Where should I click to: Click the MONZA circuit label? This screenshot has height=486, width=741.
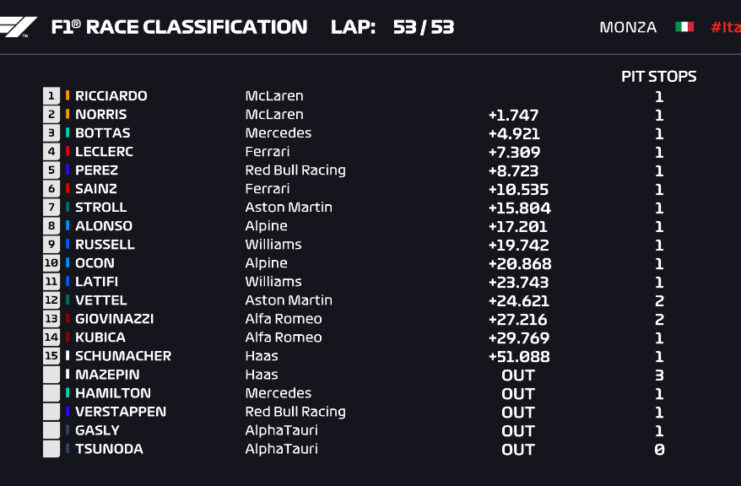tap(628, 27)
